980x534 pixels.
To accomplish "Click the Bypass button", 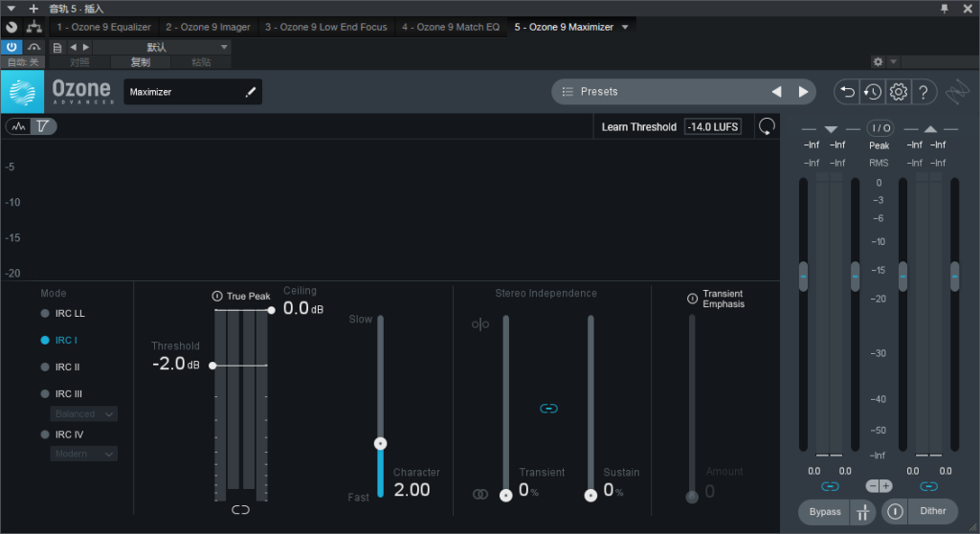I will click(x=824, y=511).
